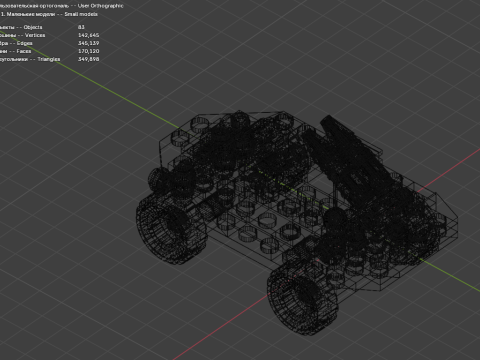Click the objects count value 83
This screenshot has width=480, height=360.
pyautogui.click(x=81, y=27)
